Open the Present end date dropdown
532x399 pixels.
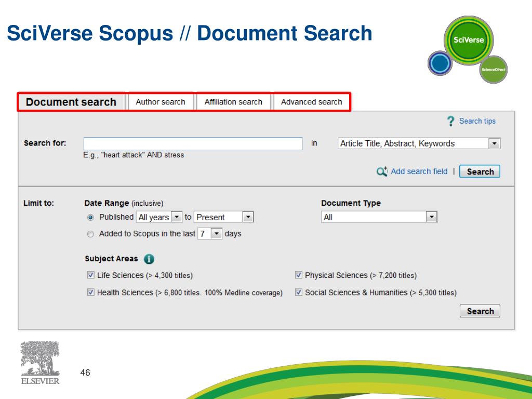pos(224,217)
